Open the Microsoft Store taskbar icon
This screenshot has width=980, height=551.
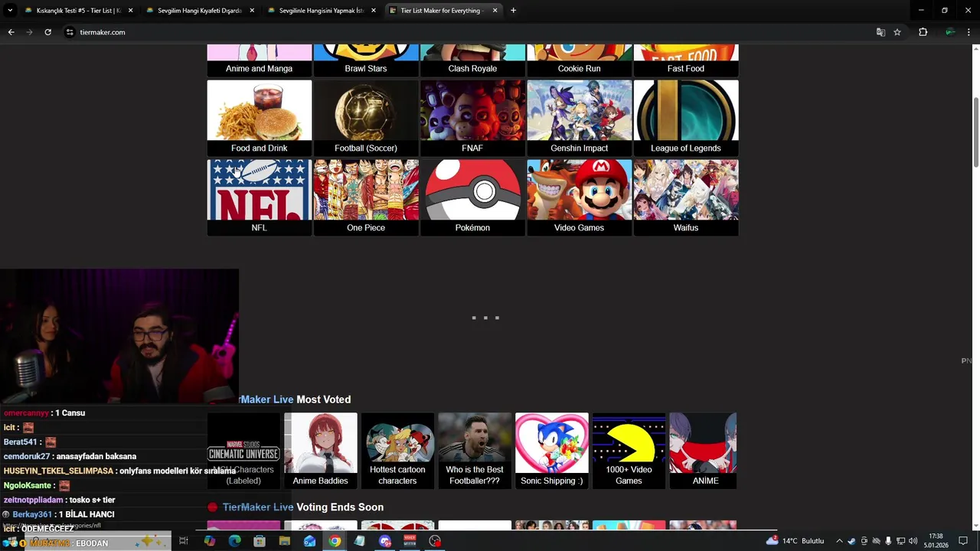tap(260, 541)
